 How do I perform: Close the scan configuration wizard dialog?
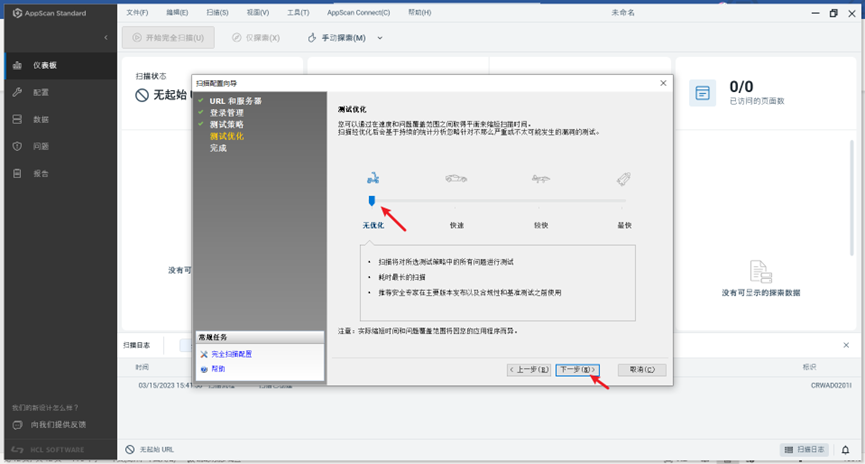[663, 83]
